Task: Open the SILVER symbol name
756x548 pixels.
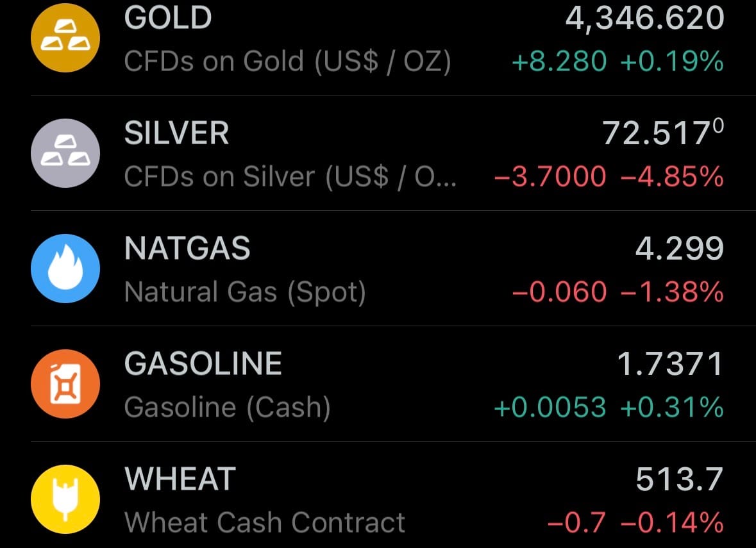Action: coord(176,134)
